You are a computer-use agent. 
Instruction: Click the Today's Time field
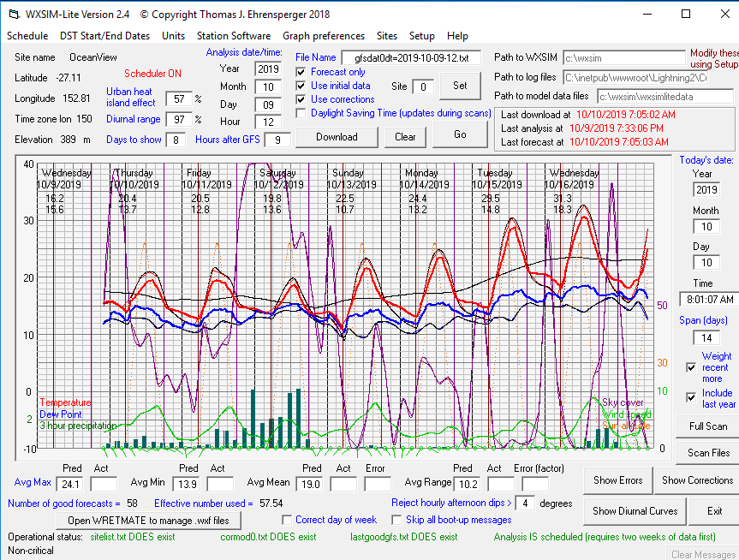click(709, 300)
